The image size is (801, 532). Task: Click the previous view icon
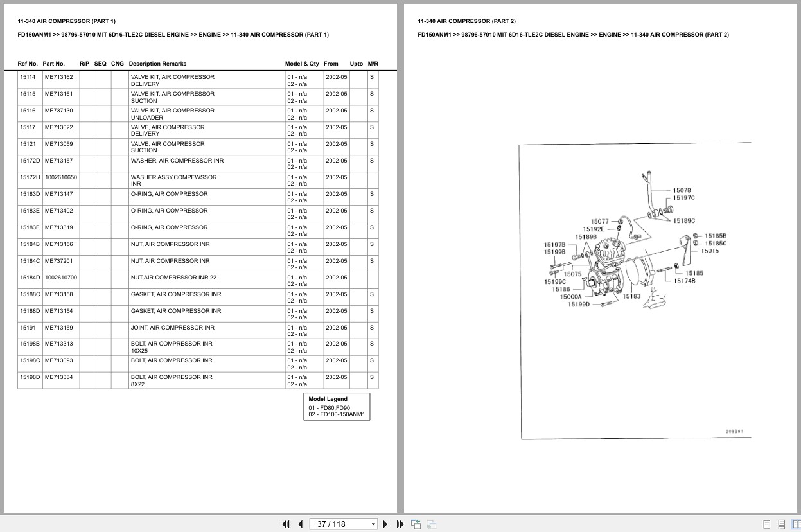point(416,524)
